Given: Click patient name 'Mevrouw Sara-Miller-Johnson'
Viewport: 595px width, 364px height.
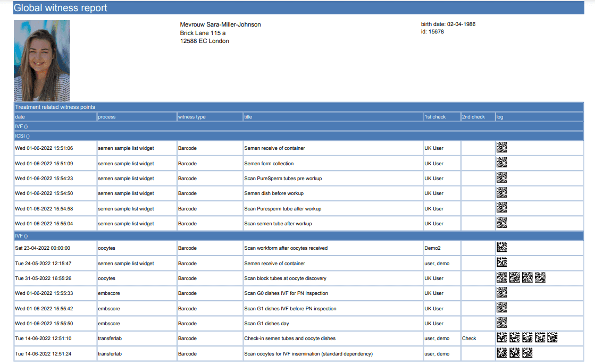Looking at the screenshot, I should (x=220, y=24).
